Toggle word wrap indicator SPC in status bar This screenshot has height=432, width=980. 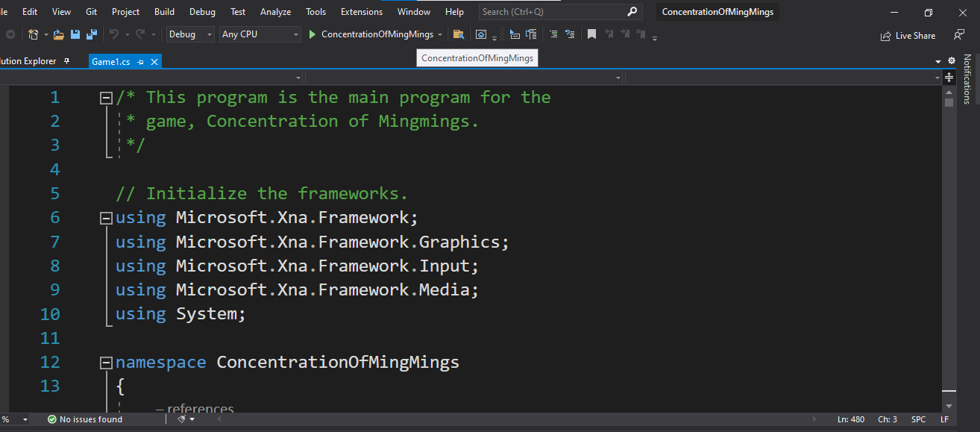coord(918,419)
